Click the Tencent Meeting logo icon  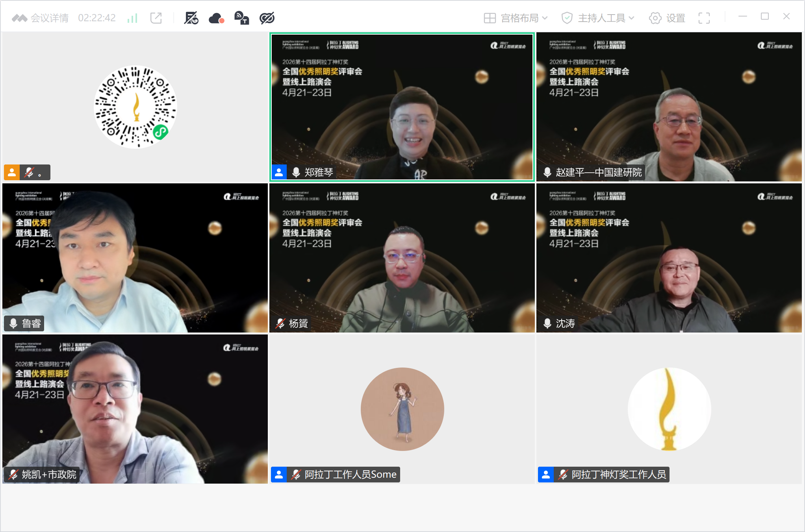point(19,17)
